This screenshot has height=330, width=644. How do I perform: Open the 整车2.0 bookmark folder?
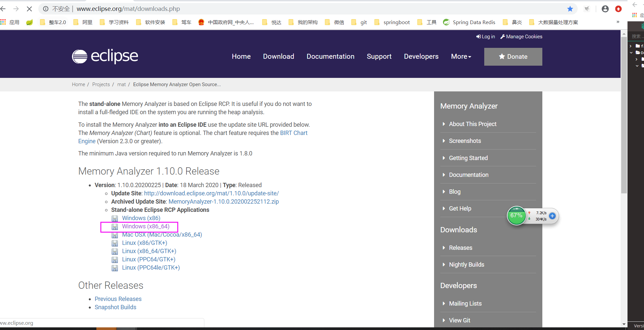53,22
